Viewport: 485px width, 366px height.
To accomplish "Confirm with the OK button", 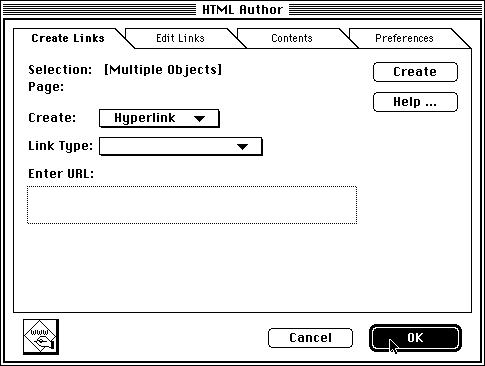I will (415, 338).
